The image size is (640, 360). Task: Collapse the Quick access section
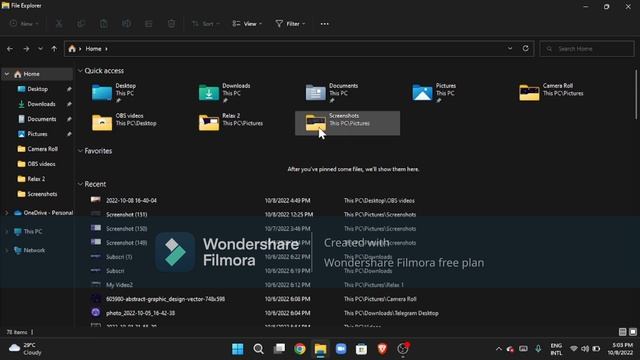pyautogui.click(x=80, y=71)
